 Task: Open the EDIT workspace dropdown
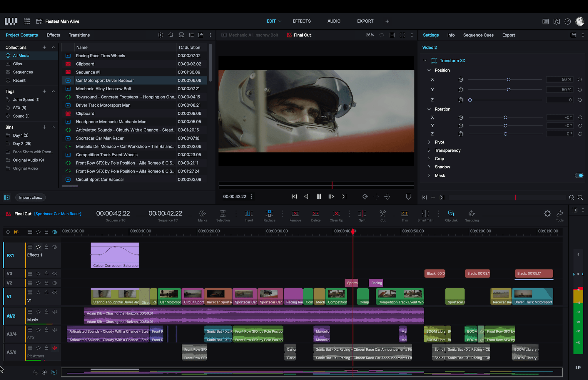(x=274, y=21)
